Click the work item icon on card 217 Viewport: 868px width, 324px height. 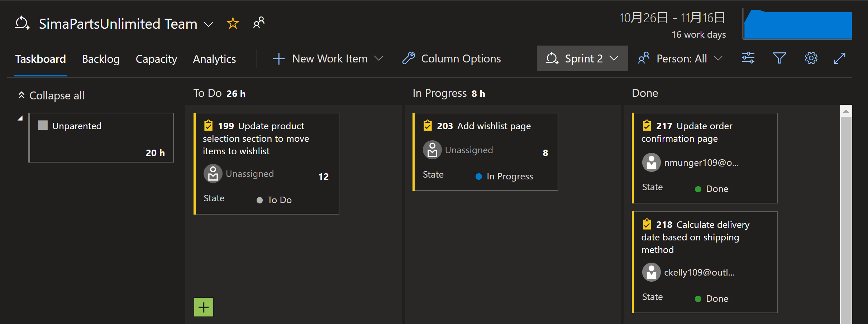click(647, 125)
